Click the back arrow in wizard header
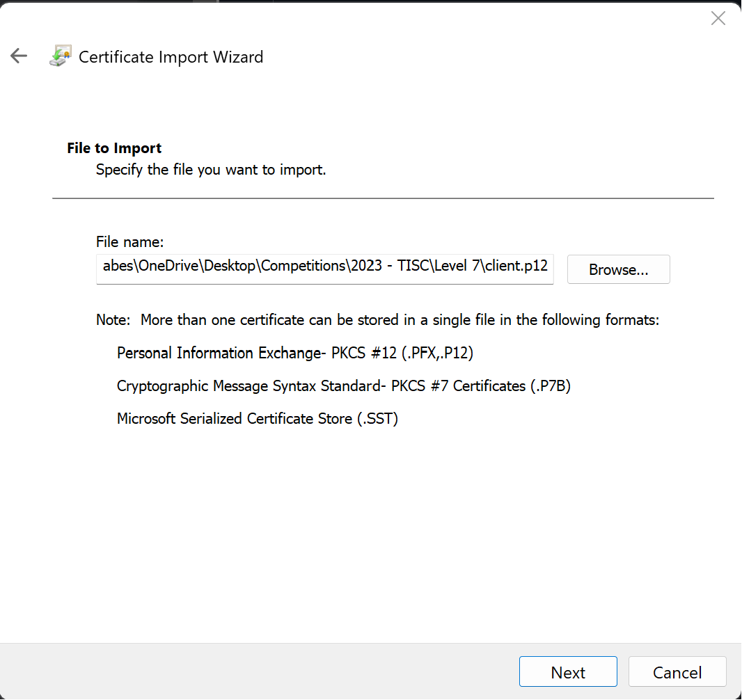The height and width of the screenshot is (700, 742). [19, 56]
